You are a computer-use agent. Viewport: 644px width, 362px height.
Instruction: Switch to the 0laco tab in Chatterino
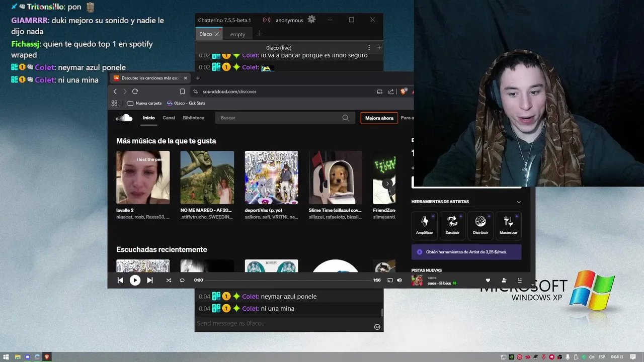205,34
